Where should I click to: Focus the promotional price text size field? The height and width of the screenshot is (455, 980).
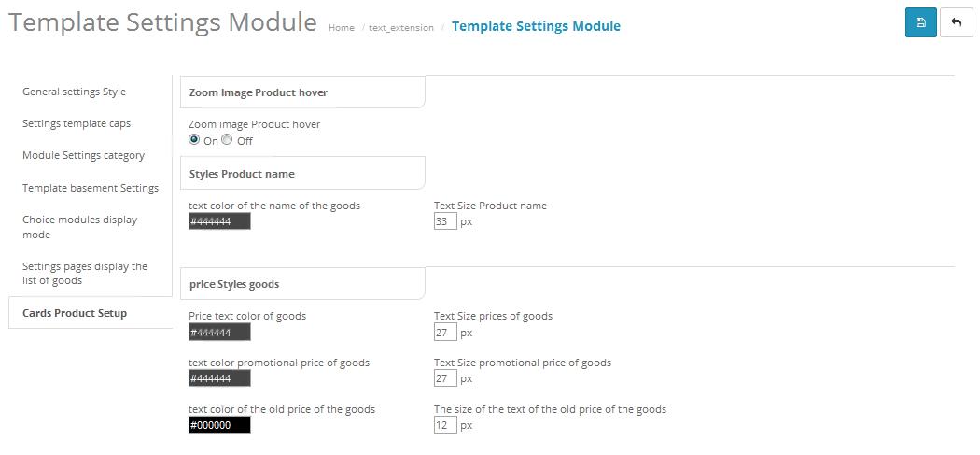point(445,378)
